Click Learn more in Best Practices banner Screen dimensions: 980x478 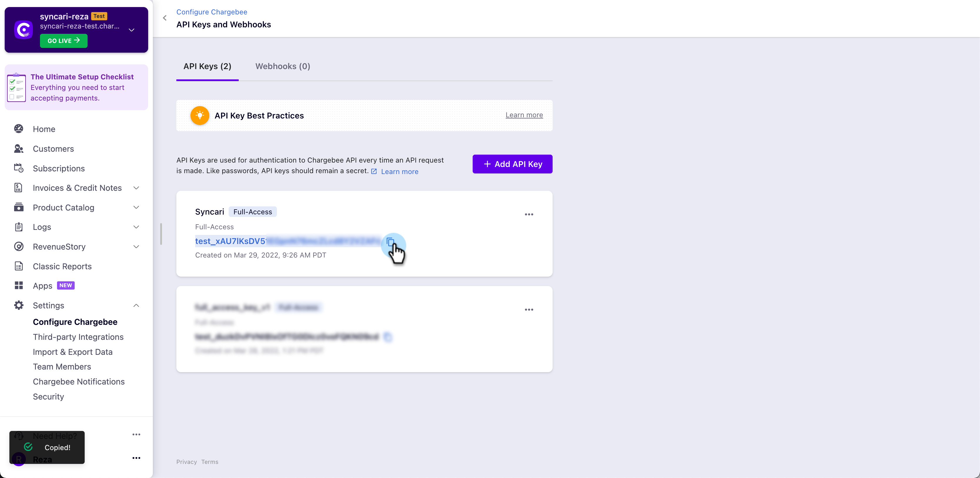pyautogui.click(x=524, y=115)
